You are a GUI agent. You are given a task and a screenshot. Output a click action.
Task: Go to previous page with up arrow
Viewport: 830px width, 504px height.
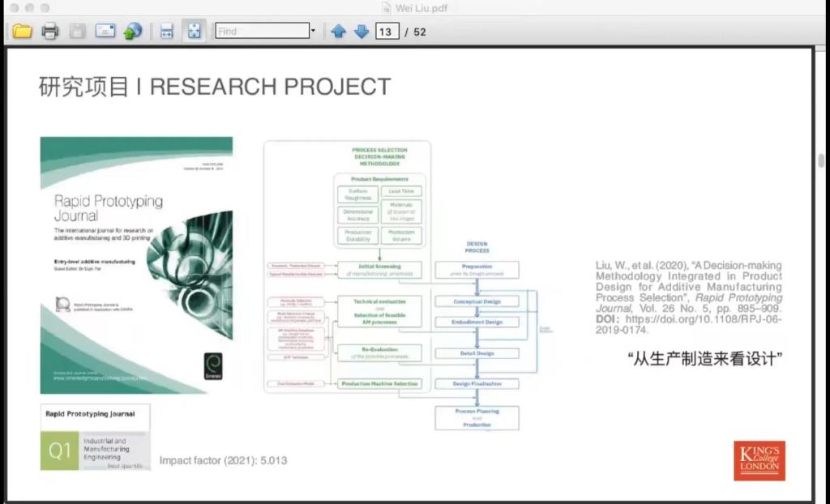339,32
